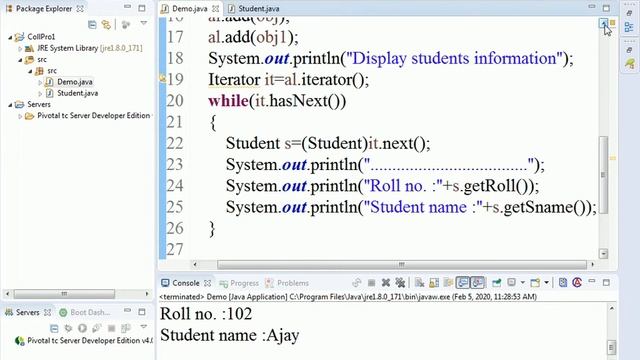640x360 pixels.
Task: Stop the server icon in Servers view
Action: [111, 328]
